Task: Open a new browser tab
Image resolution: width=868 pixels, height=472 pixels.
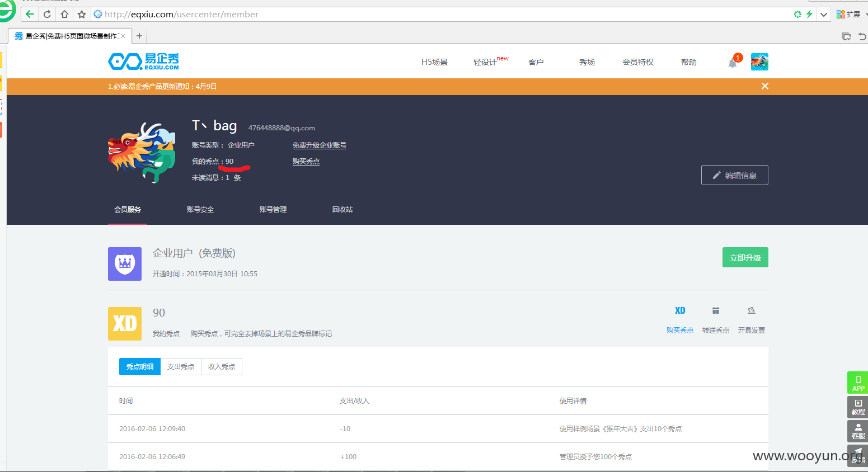Action: [139, 36]
